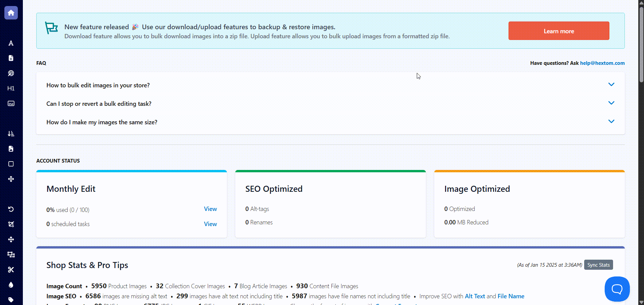The image size is (644, 305).
Task: Click the '7 Blog Article Images' stat
Action: (260, 286)
